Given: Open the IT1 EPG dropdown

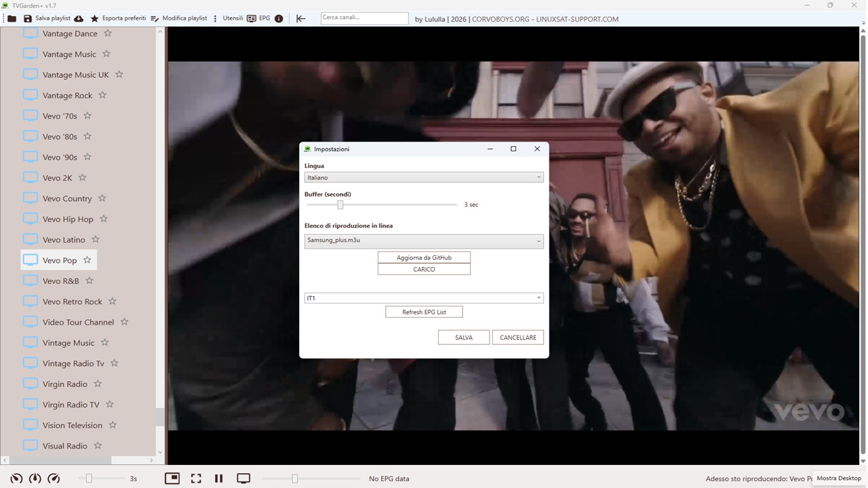Looking at the screenshot, I should point(424,298).
